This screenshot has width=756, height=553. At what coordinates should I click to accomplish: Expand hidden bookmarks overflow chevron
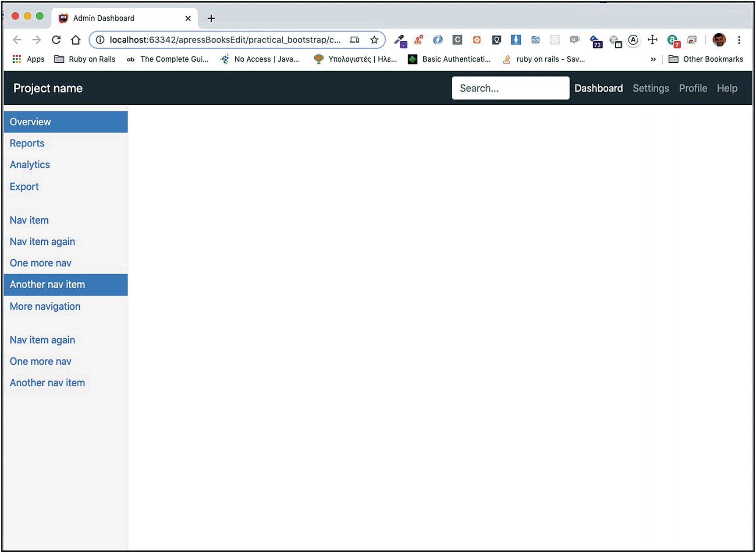coord(653,59)
